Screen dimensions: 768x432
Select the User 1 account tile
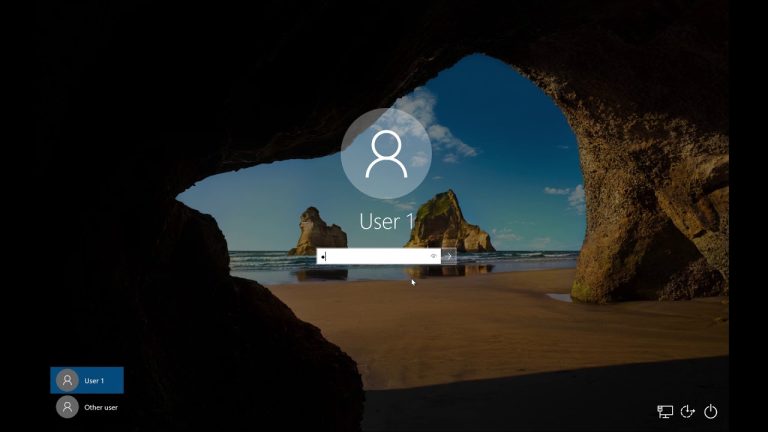[87, 380]
